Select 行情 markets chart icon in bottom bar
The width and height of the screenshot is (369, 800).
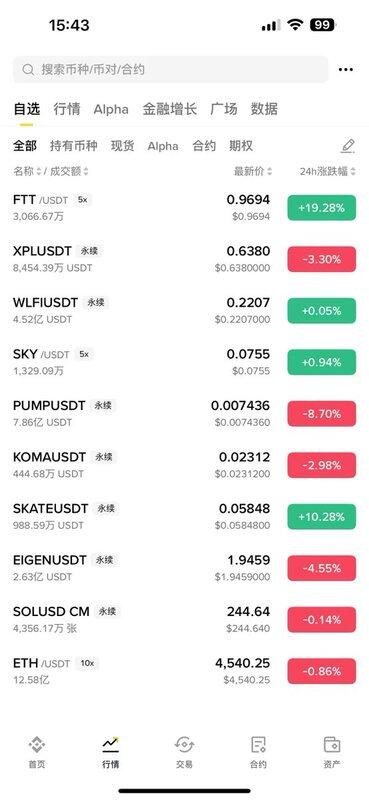coord(111,745)
